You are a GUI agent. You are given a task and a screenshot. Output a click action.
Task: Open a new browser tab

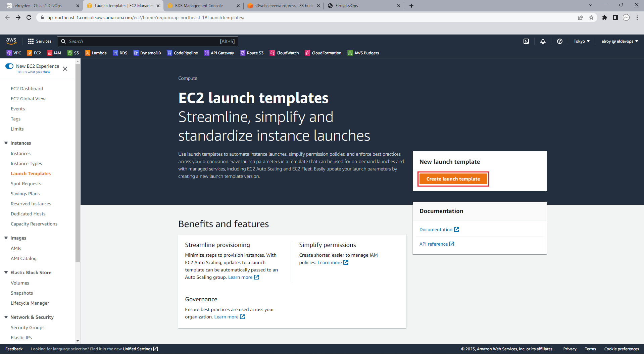411,6
